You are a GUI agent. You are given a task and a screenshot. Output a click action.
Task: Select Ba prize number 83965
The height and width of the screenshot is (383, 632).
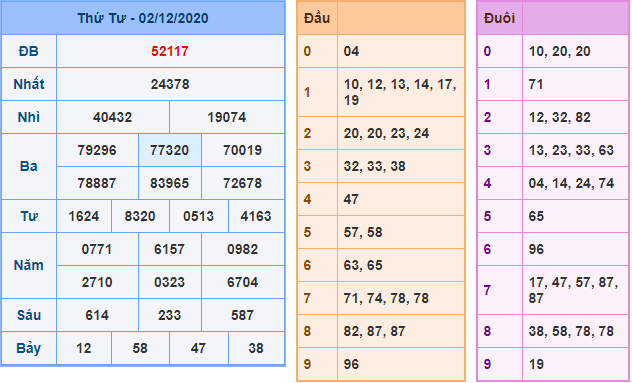click(x=169, y=183)
